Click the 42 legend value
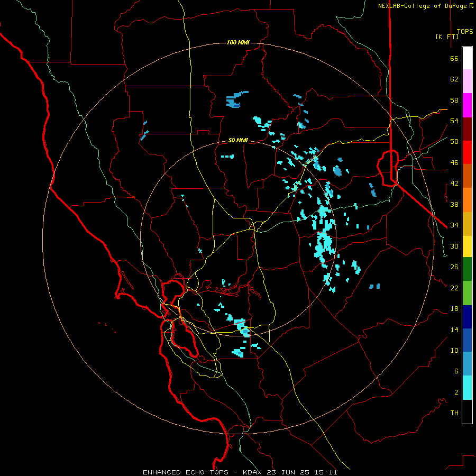The width and height of the screenshot is (476, 476). pos(454,184)
